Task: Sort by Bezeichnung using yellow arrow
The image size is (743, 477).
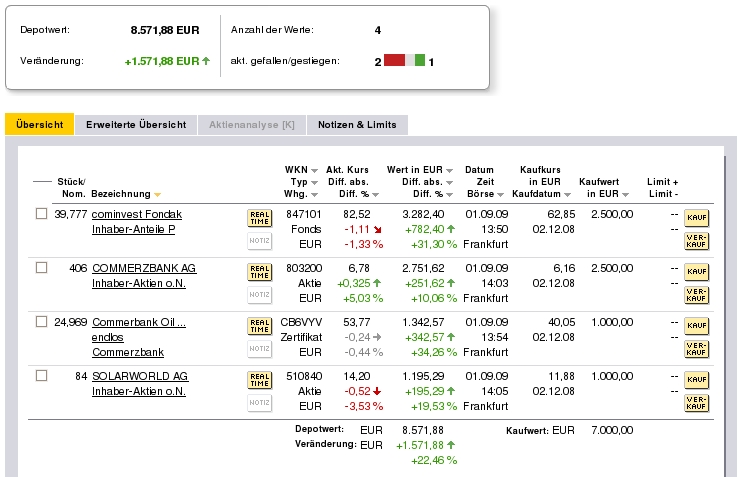Action: (x=157, y=195)
